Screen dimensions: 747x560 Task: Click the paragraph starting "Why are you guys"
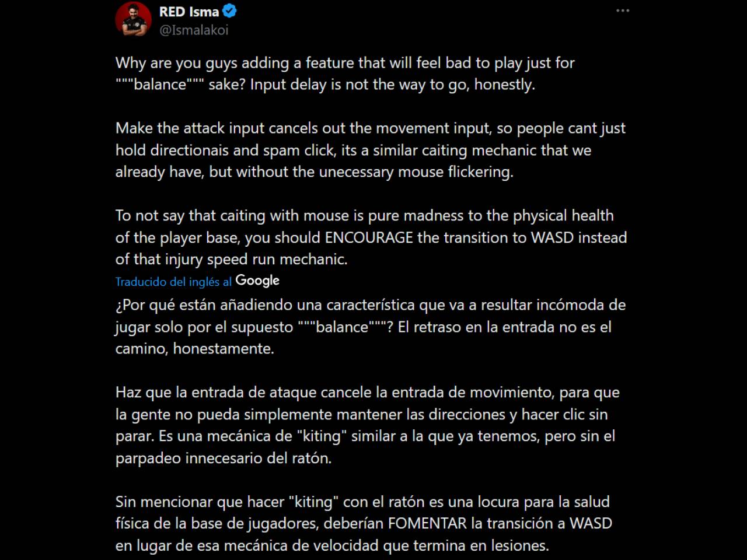pyautogui.click(x=345, y=73)
